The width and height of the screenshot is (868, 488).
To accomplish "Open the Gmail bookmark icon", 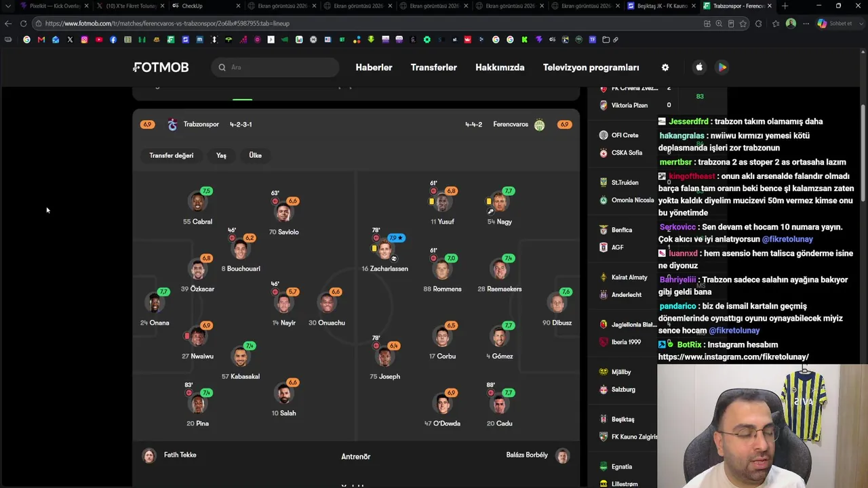I will coord(41,39).
